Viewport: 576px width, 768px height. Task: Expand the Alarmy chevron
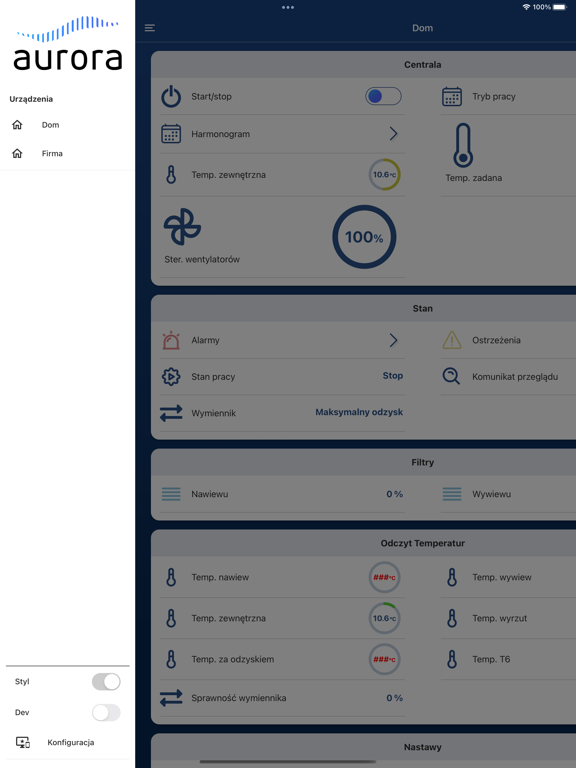click(x=393, y=340)
